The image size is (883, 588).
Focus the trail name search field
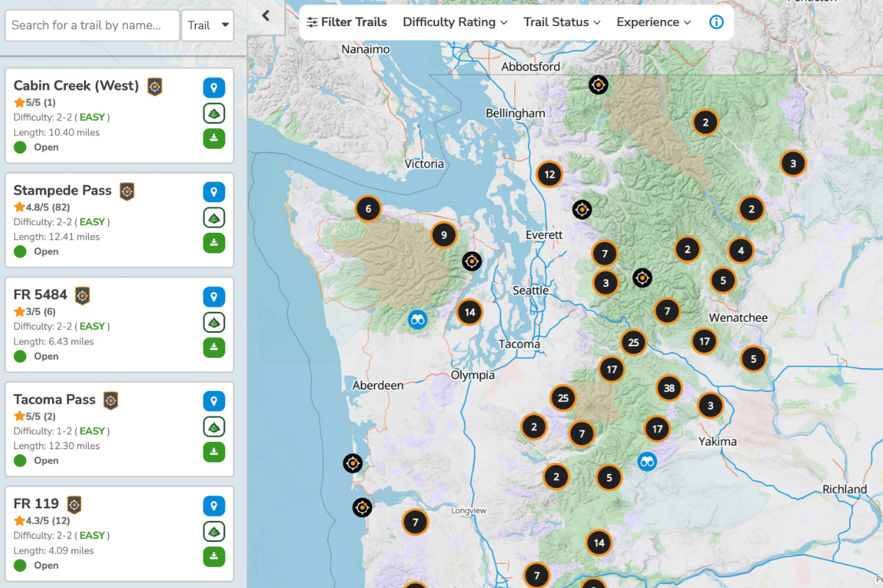(x=93, y=25)
